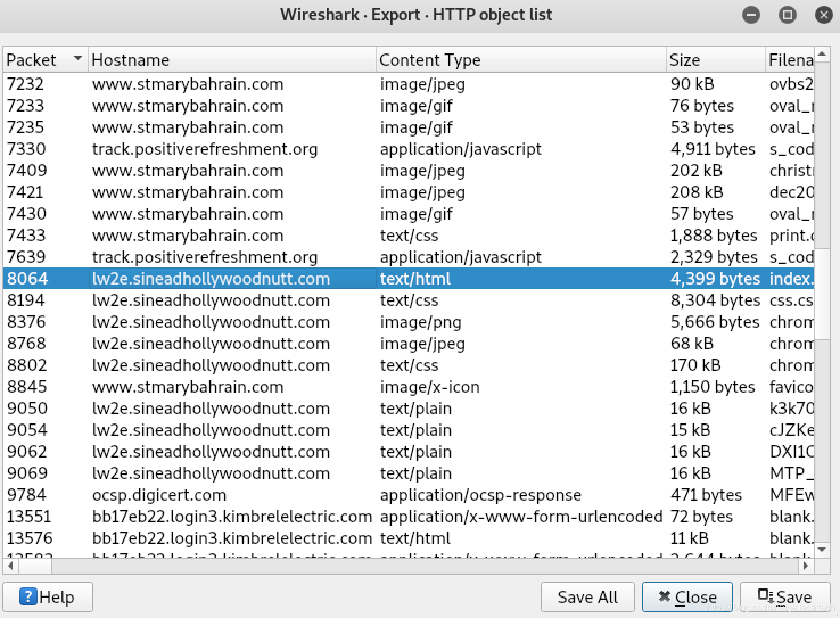Click the vertical scrollbar down arrow
Viewport: 840px width, 618px height.
[x=822, y=550]
